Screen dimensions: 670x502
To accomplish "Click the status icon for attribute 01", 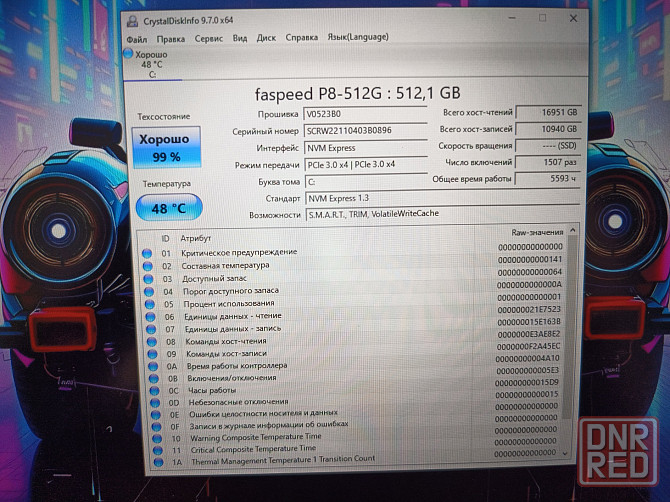I will (147, 253).
